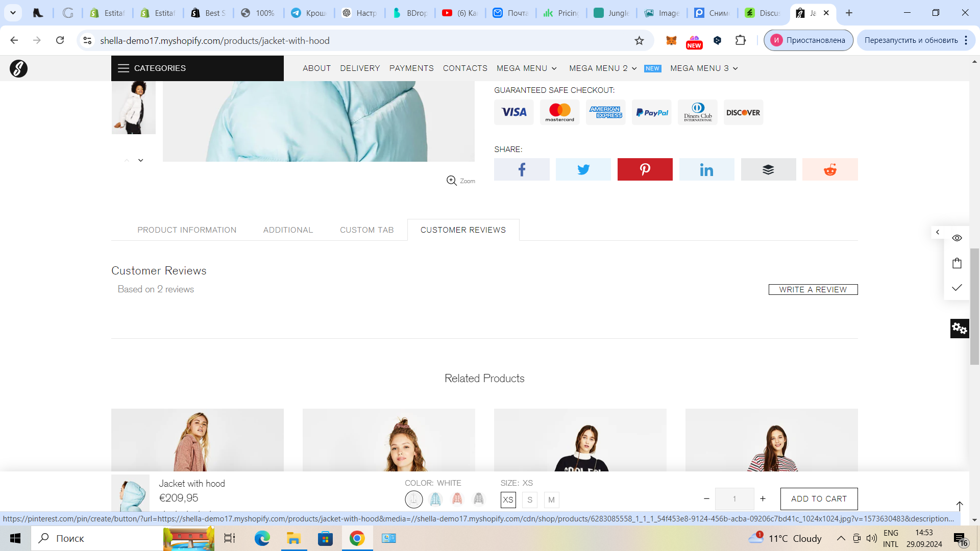Open the DELIVERY menu item

[x=360, y=68]
